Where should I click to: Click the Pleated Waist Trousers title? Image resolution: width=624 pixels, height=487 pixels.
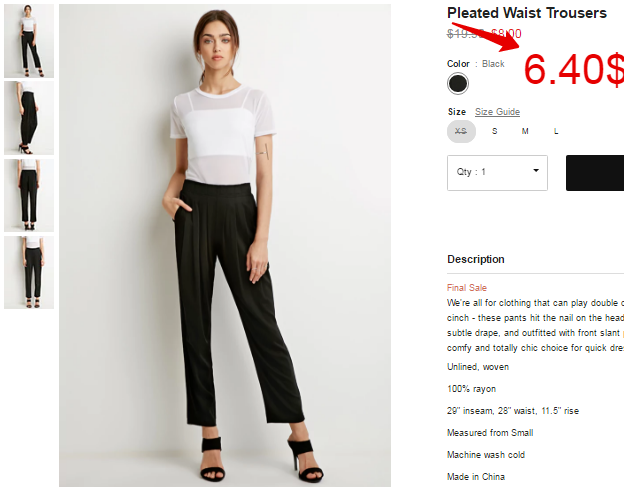point(526,13)
